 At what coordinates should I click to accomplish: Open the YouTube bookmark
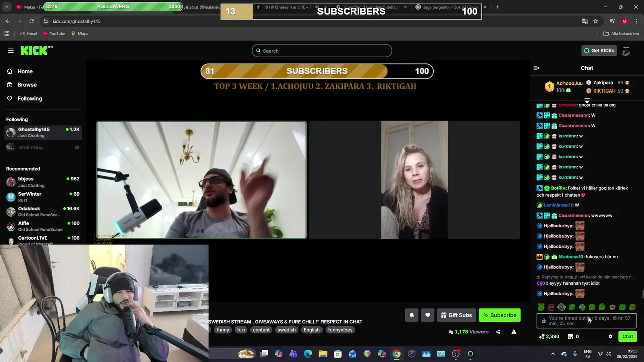point(54,34)
